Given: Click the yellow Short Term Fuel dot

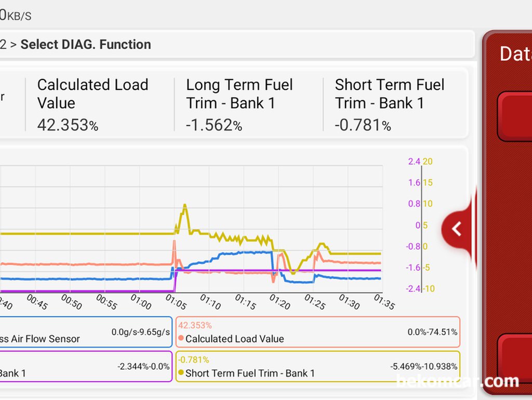Looking at the screenshot, I should pyautogui.click(x=181, y=372).
